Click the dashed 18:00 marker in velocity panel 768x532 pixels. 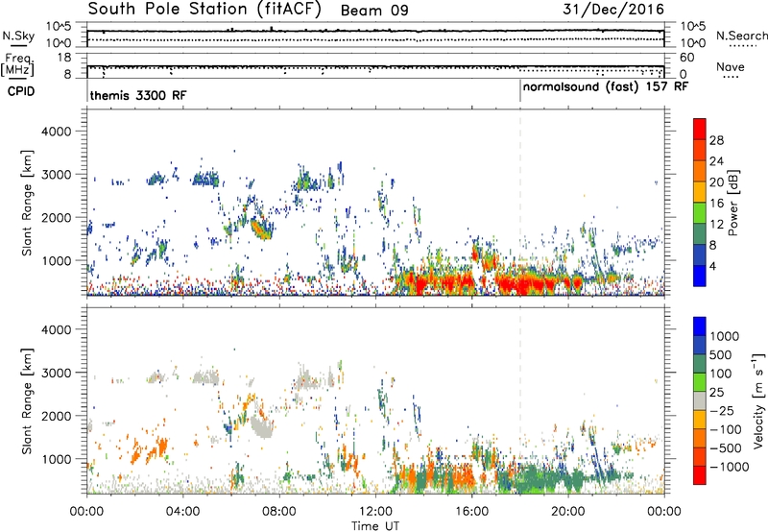(520, 401)
